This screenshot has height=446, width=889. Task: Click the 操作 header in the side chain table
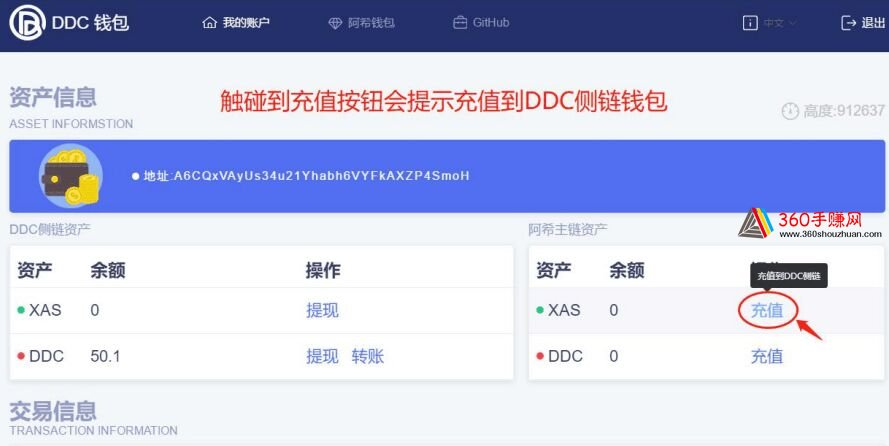tap(323, 270)
